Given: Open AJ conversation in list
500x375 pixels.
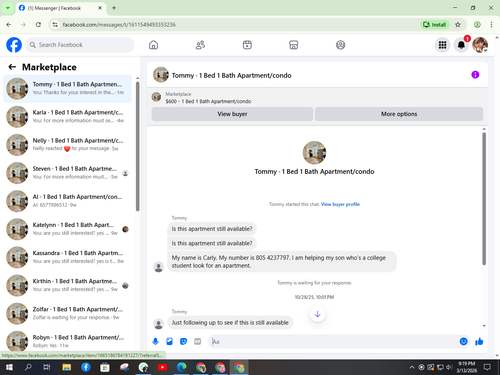Looking at the screenshot, I should (67, 201).
